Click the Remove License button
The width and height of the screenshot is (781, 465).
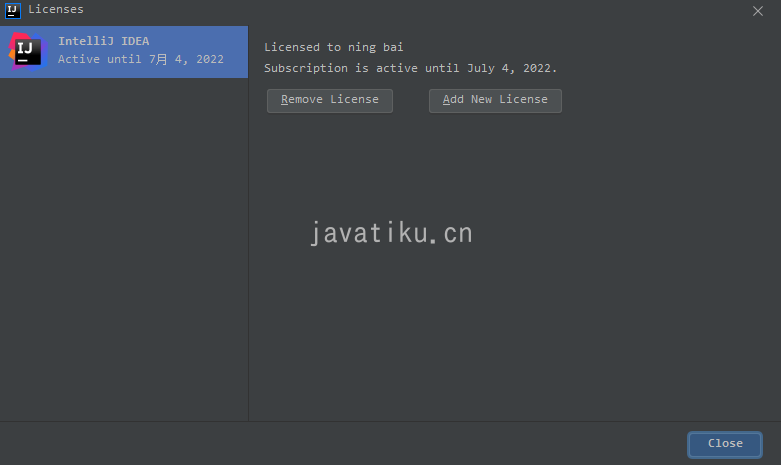[x=330, y=101]
